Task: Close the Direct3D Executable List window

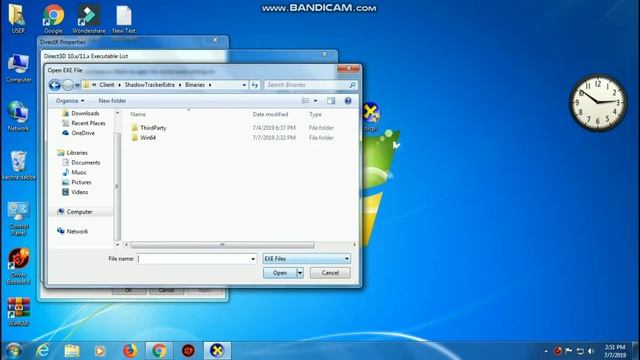Action: pos(324,54)
